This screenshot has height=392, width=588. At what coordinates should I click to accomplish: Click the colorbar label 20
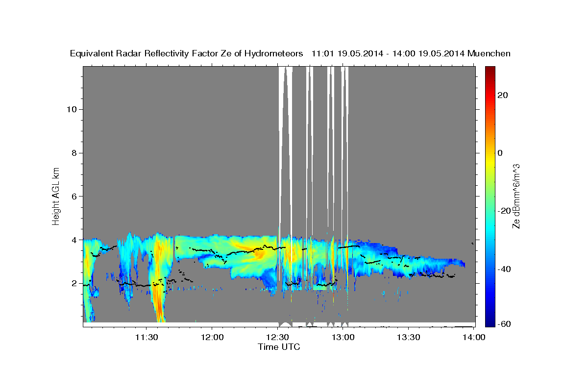pyautogui.click(x=502, y=95)
